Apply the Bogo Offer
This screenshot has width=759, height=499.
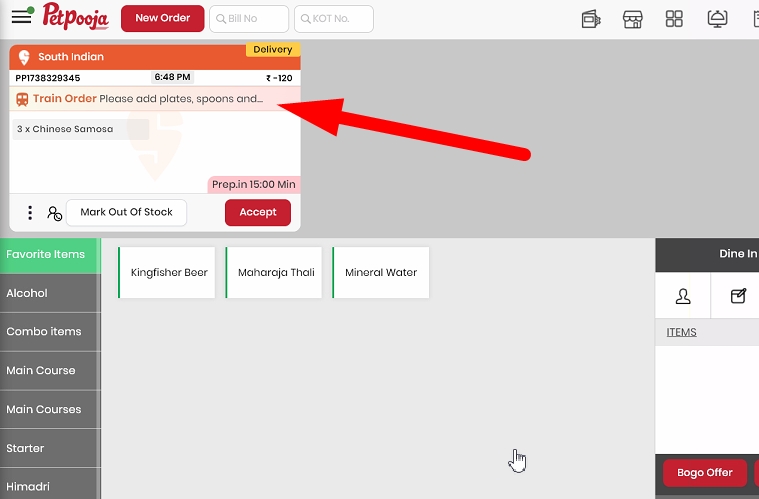(704, 472)
